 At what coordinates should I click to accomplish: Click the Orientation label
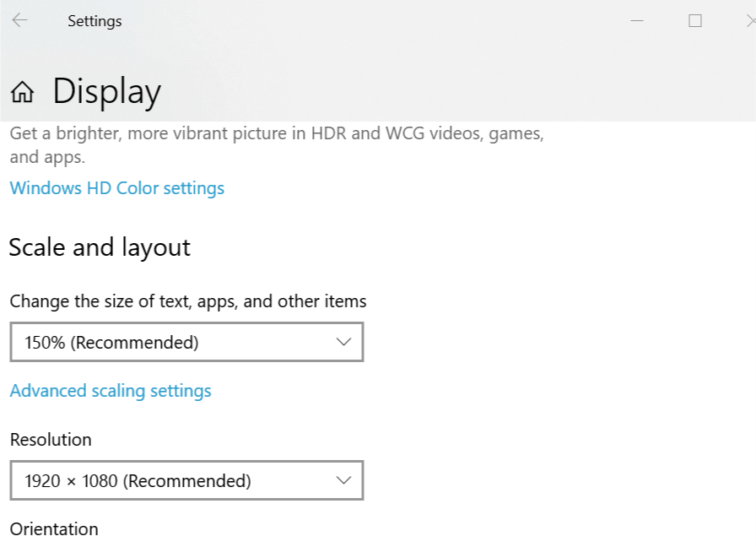pyautogui.click(x=54, y=529)
